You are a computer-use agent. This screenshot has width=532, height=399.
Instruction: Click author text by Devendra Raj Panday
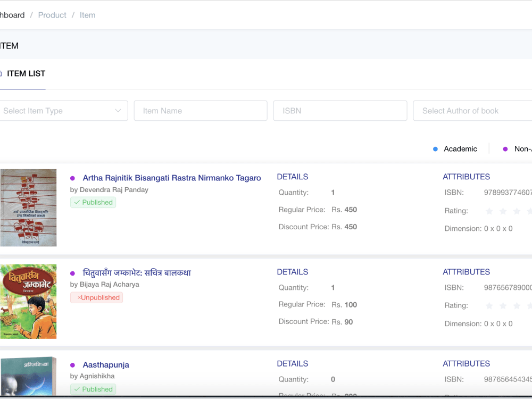(109, 190)
